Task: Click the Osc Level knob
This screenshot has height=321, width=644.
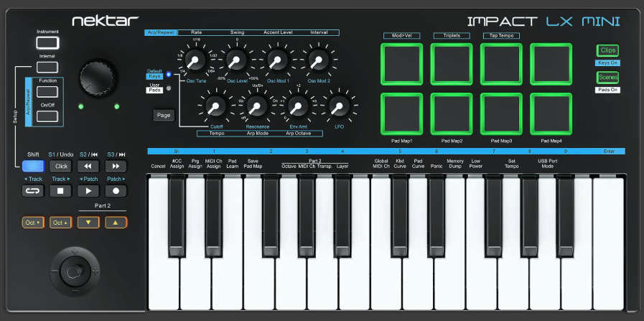Action: pos(236,61)
